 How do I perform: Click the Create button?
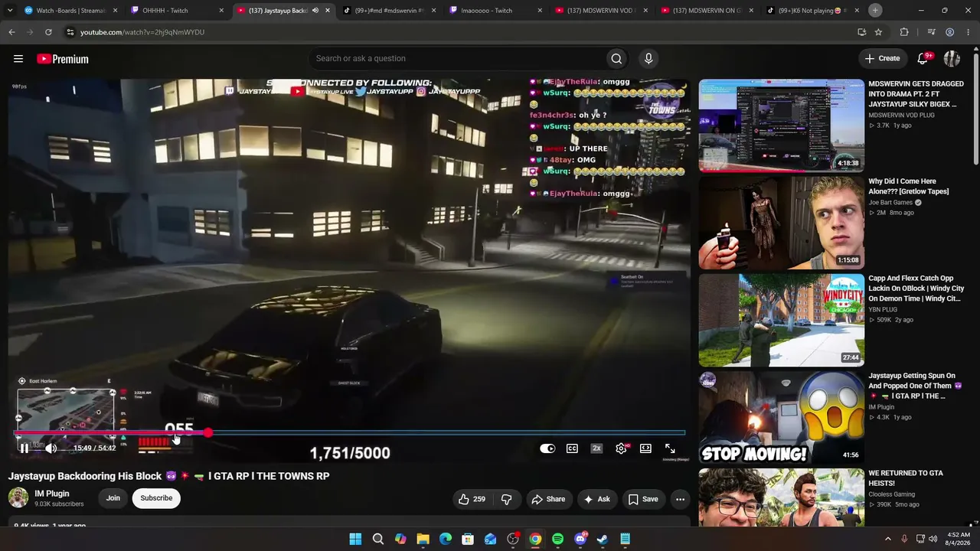882,59
